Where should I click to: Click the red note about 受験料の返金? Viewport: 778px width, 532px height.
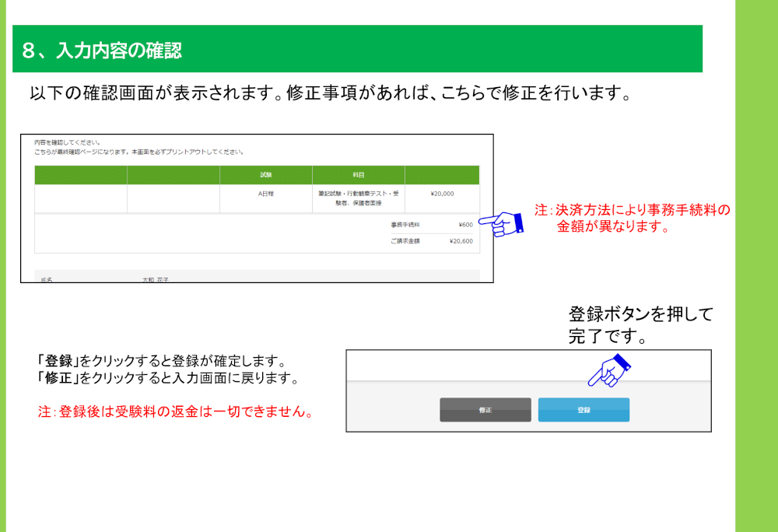point(176,412)
